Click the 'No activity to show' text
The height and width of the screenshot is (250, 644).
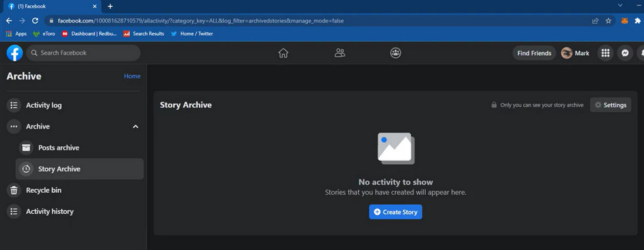pos(396,182)
